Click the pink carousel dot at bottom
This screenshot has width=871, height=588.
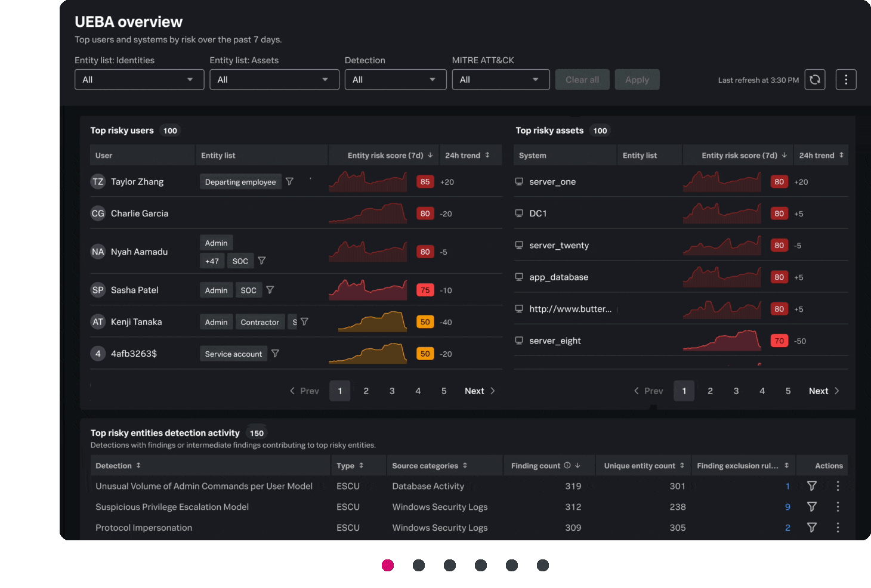pyautogui.click(x=388, y=565)
